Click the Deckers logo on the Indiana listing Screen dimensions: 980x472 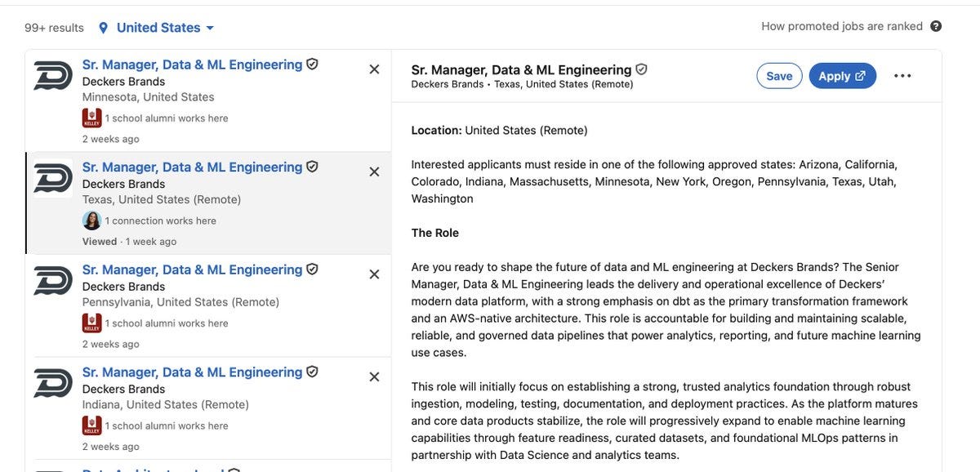[x=53, y=383]
